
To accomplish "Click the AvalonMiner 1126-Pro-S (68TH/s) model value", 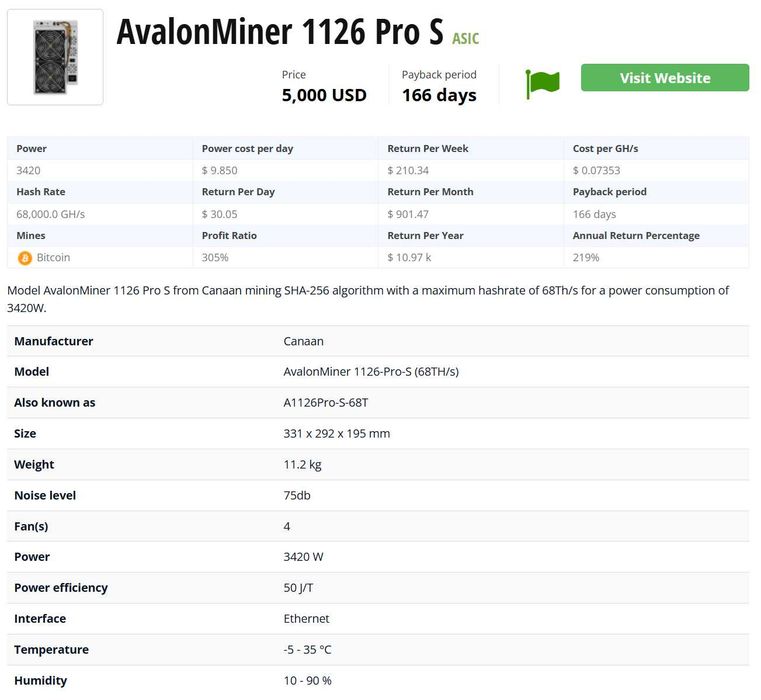I will click(x=371, y=372).
